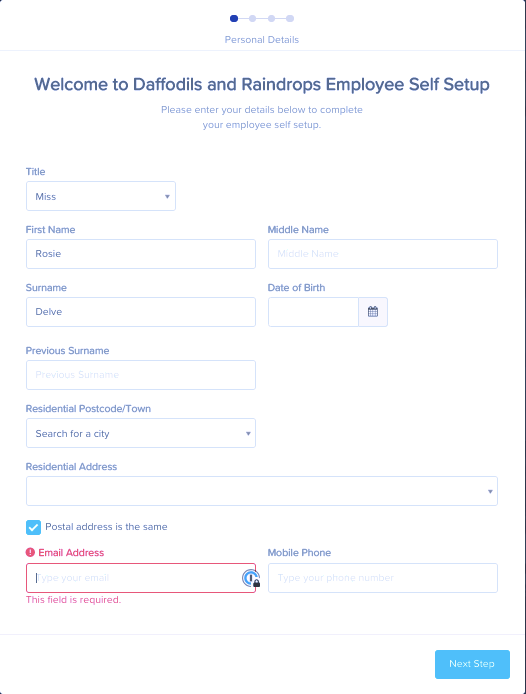Select the fourth progress step dot

[290, 18]
